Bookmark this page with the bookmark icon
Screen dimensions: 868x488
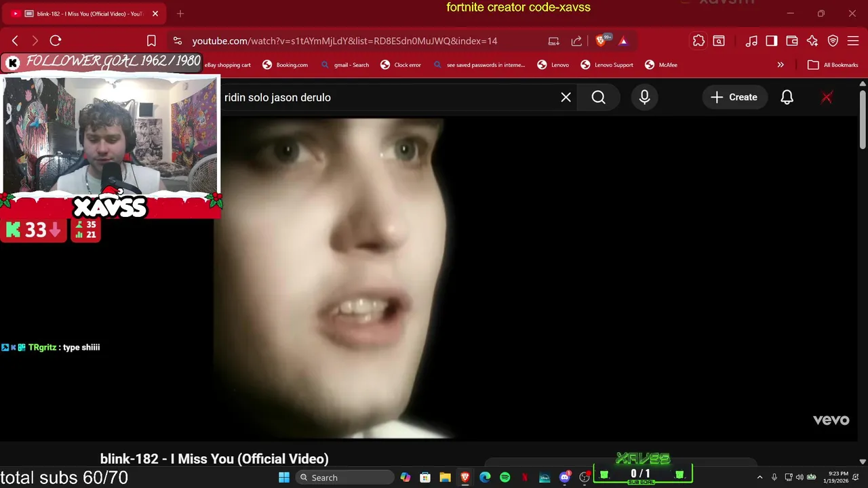[x=151, y=41]
